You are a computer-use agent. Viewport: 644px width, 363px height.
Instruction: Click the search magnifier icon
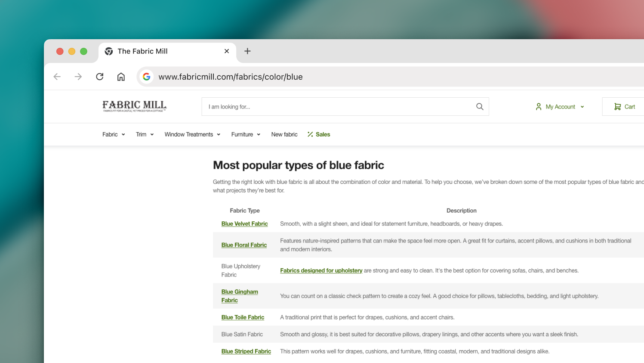[x=480, y=107]
